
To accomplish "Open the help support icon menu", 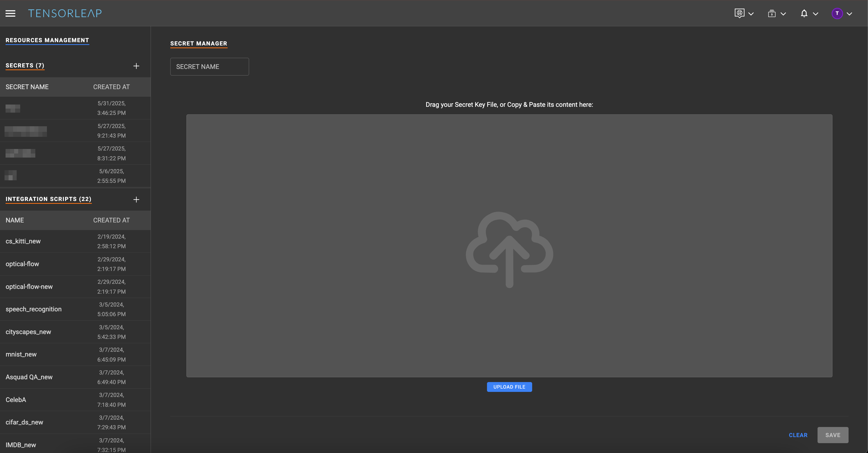I will click(x=739, y=13).
